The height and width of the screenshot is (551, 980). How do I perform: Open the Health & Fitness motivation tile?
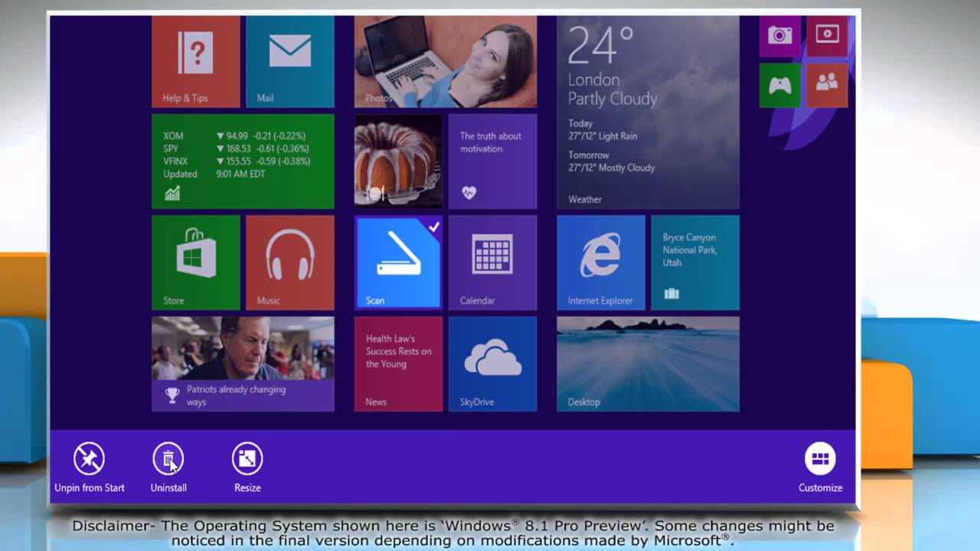[x=492, y=161]
